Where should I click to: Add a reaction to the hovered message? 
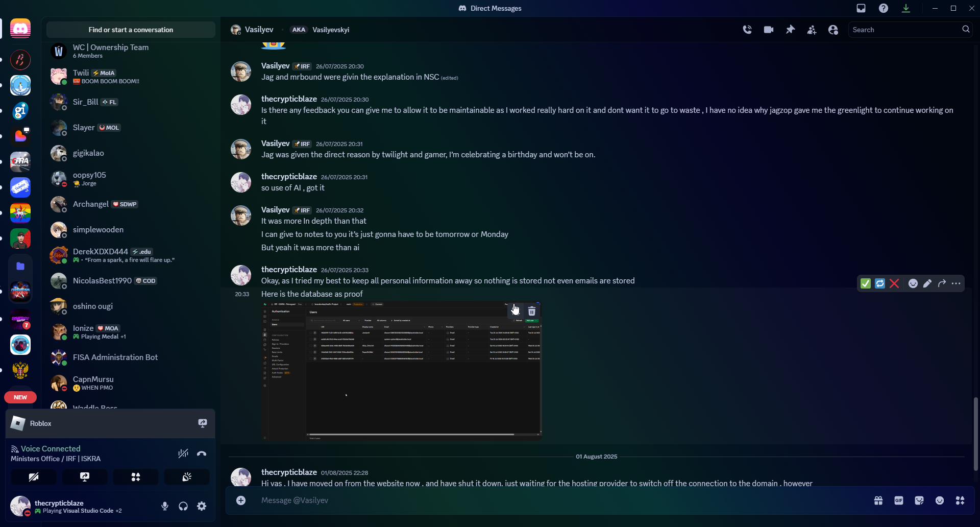point(913,283)
